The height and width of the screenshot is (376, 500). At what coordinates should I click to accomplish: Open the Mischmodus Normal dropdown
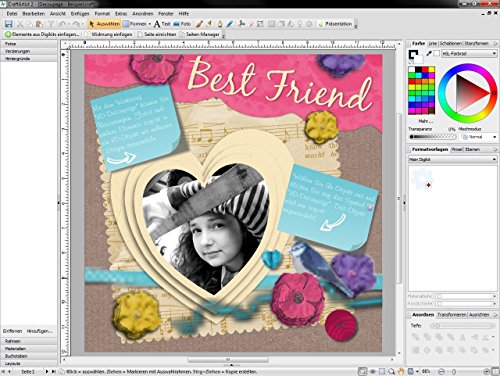pyautogui.click(x=479, y=137)
